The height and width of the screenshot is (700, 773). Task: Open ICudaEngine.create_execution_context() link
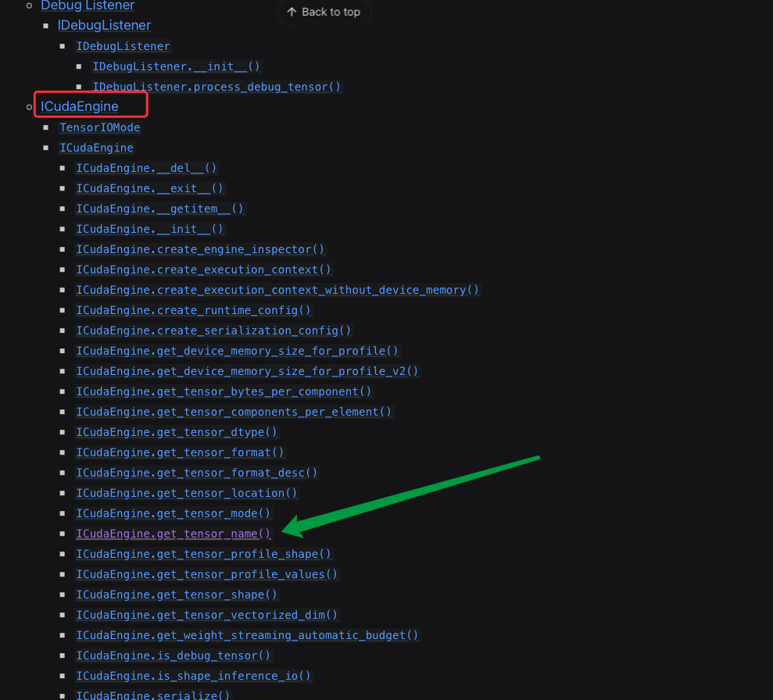pyautogui.click(x=203, y=269)
